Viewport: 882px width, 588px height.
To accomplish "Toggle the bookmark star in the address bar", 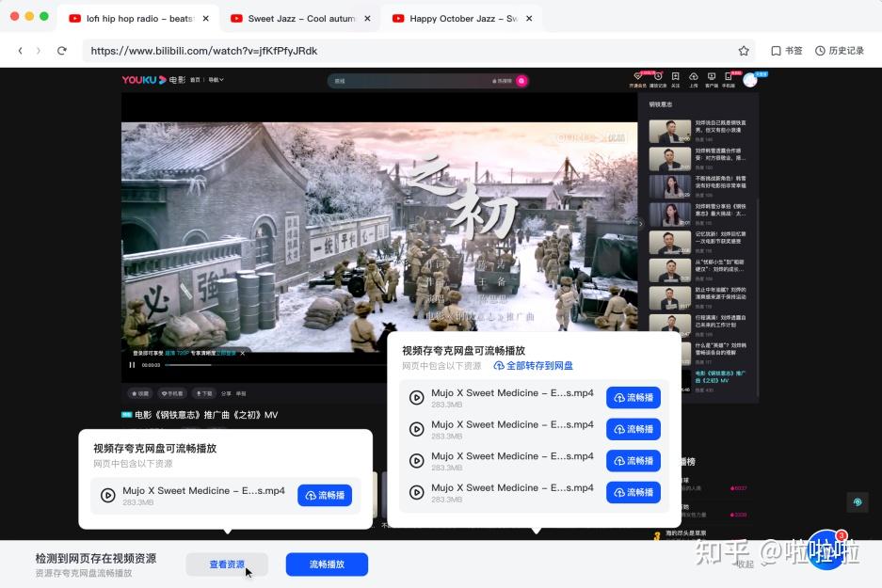I will (744, 51).
